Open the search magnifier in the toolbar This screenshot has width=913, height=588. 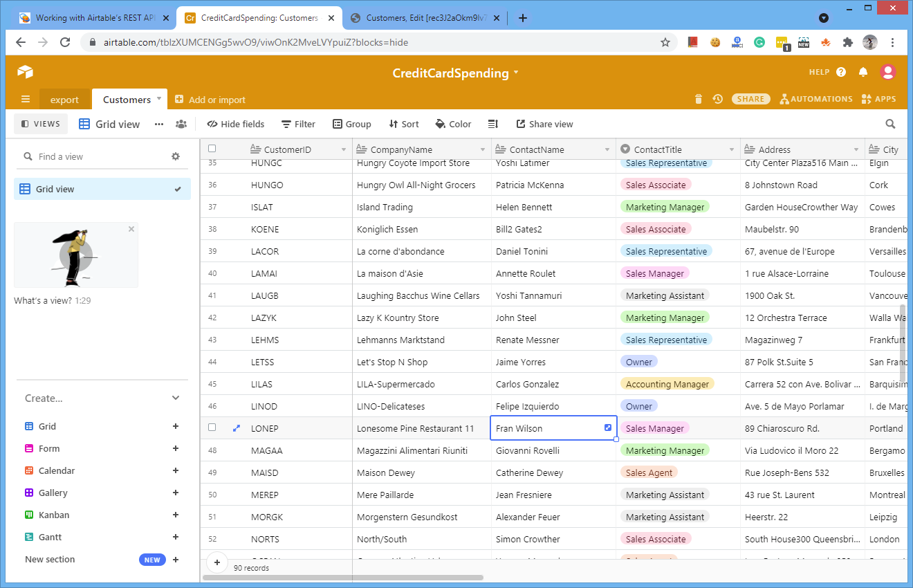point(890,124)
